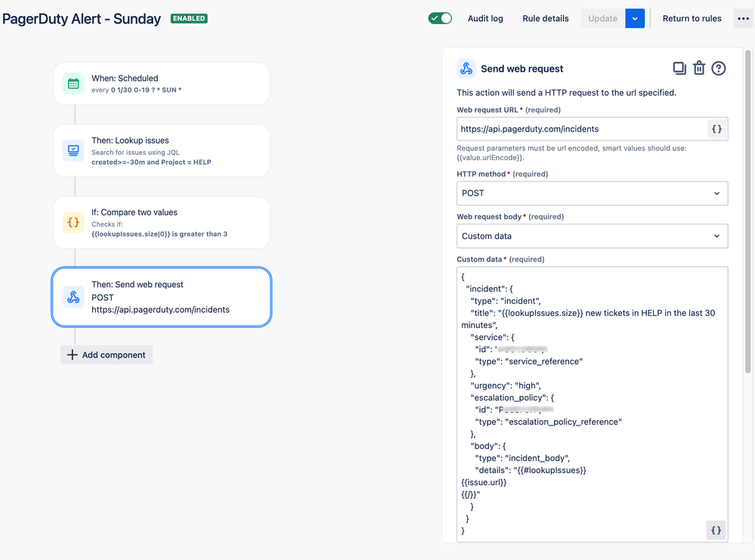
Task: Delete this action with the trash icon
Action: pyautogui.click(x=698, y=68)
